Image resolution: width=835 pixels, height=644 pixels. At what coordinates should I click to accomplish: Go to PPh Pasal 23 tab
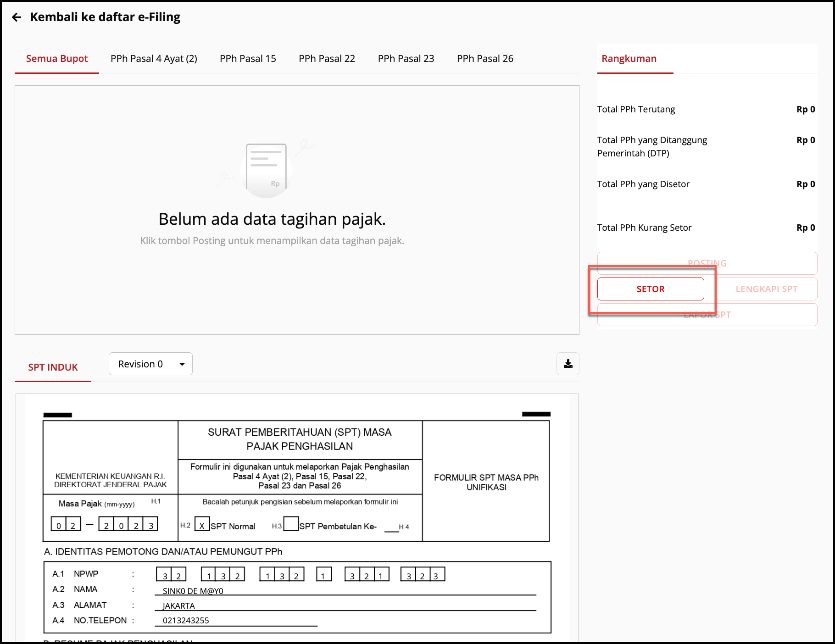pyautogui.click(x=406, y=59)
